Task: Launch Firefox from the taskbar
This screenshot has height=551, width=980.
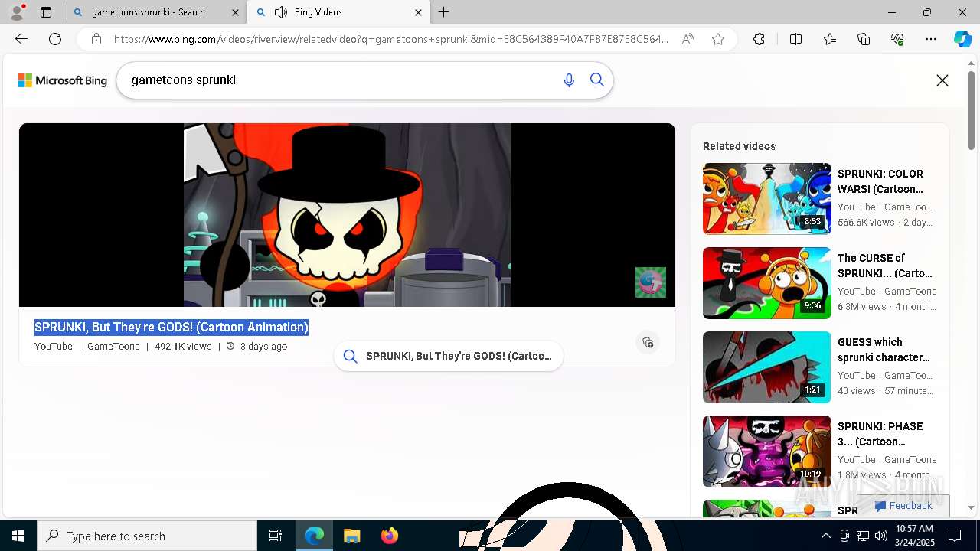Action: (x=389, y=536)
